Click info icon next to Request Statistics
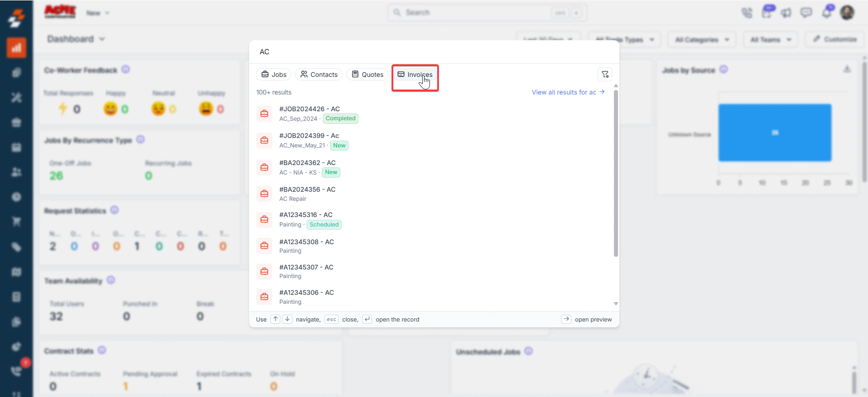This screenshot has height=397, width=868. [114, 210]
